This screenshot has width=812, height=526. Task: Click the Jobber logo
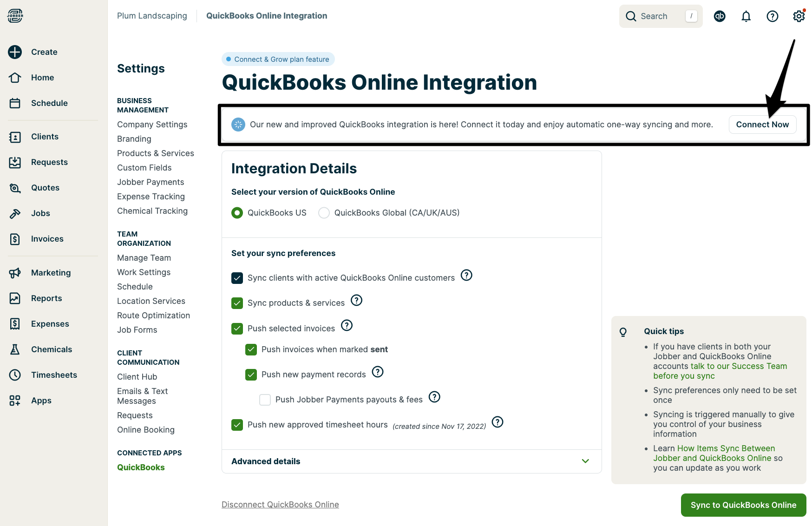[15, 16]
